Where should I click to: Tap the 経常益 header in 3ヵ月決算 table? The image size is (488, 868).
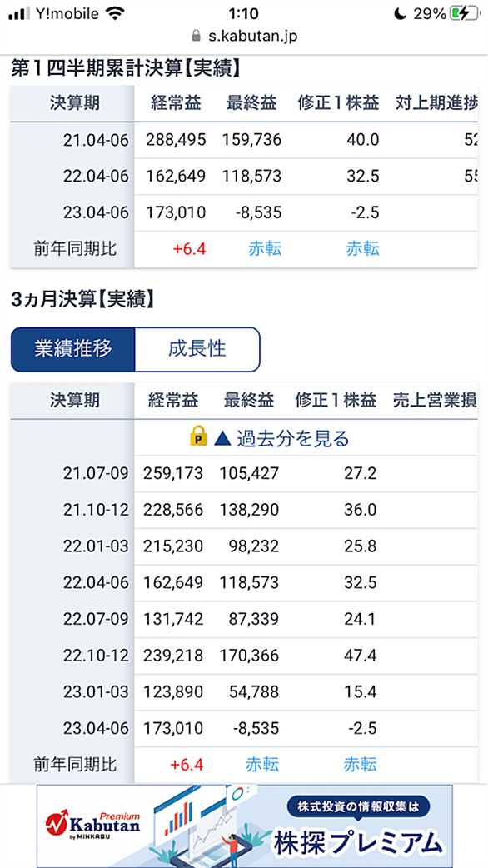point(173,399)
